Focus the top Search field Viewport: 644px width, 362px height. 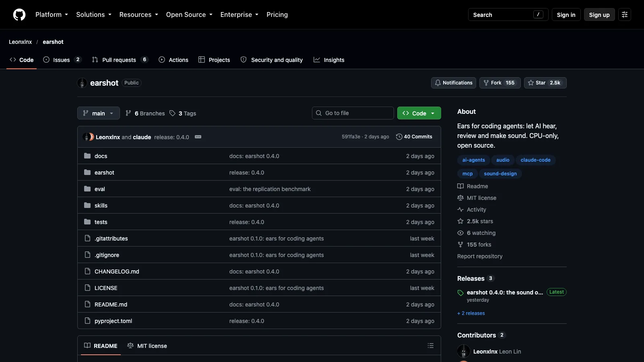click(x=508, y=15)
